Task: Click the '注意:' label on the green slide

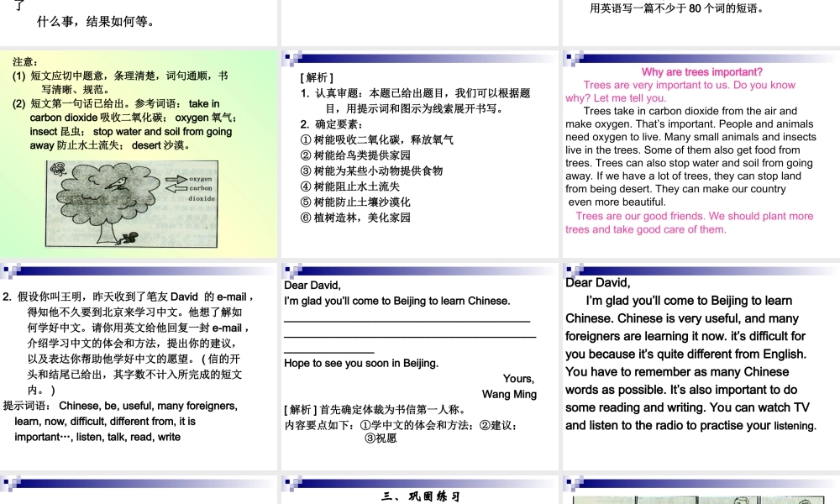Action: point(25,62)
